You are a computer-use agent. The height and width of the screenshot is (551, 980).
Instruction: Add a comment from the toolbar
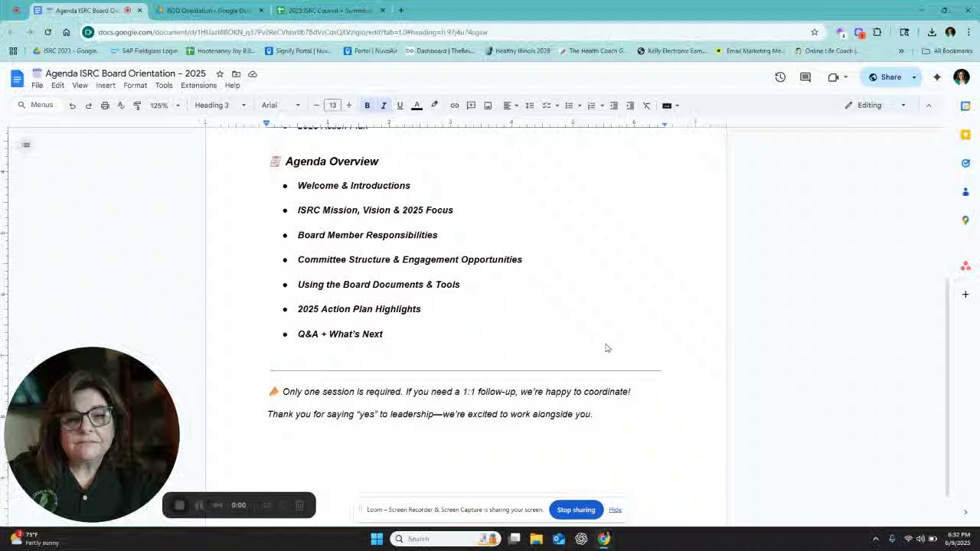(x=471, y=106)
